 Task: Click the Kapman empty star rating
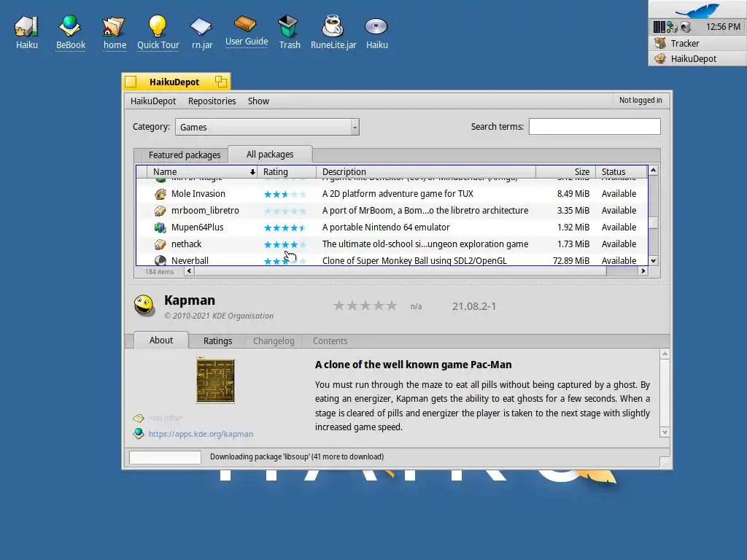pyautogui.click(x=365, y=306)
